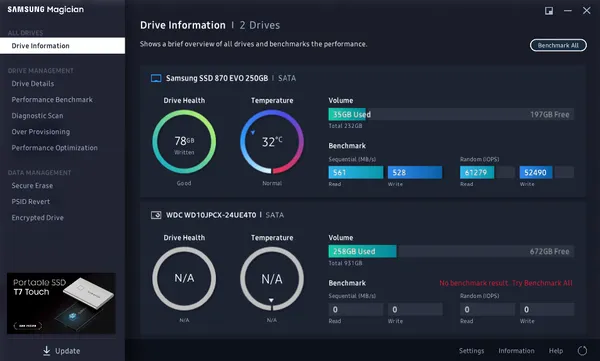Open Diagnostic Scan page
This screenshot has width=600, height=361.
tap(37, 116)
